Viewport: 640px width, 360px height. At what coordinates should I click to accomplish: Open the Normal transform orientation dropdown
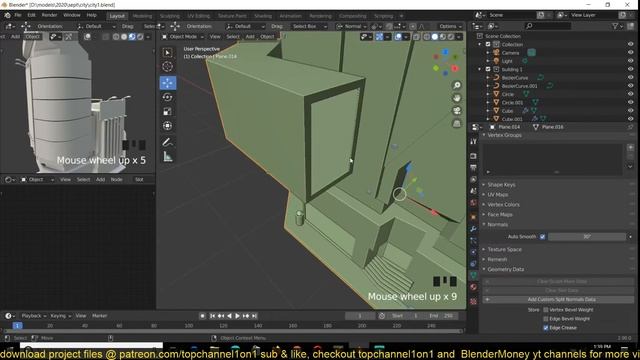350,27
